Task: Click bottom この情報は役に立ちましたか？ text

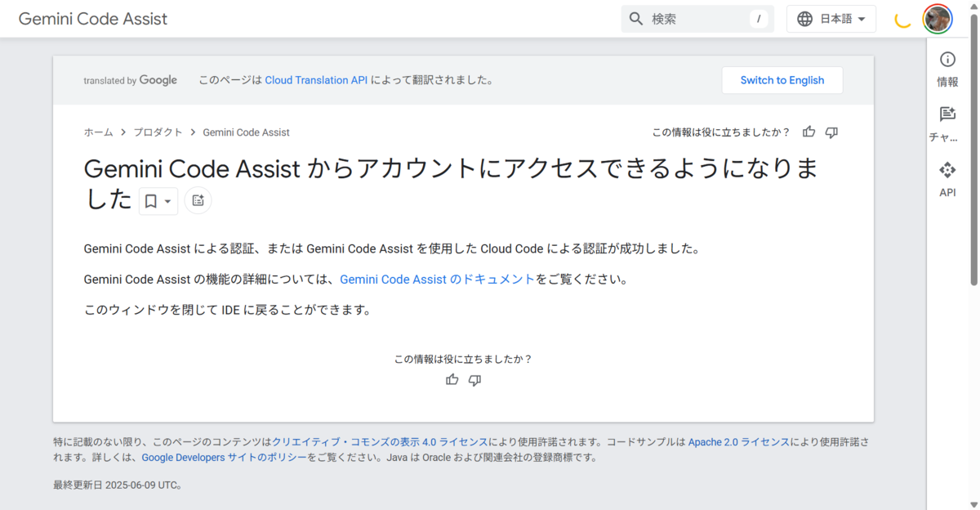Action: pos(464,359)
